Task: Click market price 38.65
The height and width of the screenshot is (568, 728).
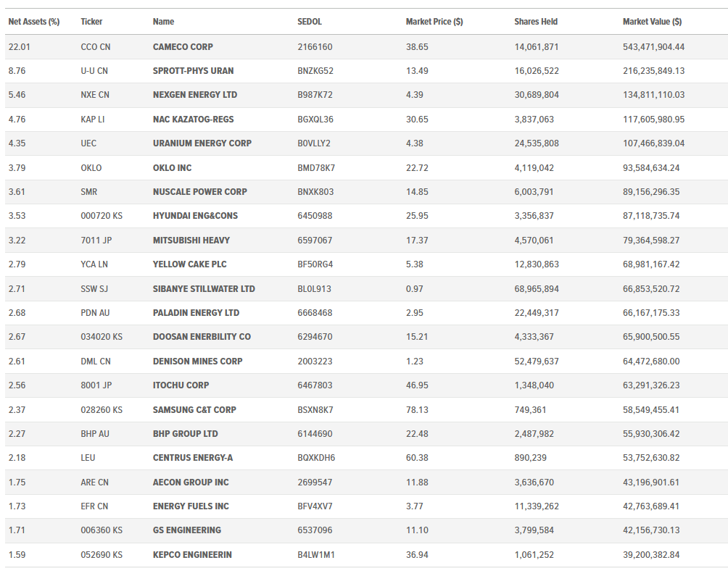Action: tap(417, 47)
